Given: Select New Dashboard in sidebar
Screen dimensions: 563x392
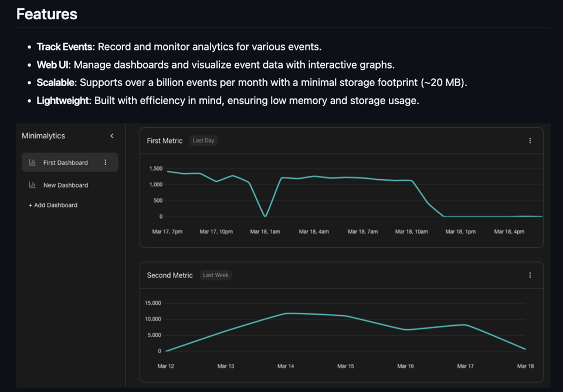Looking at the screenshot, I should tap(66, 185).
